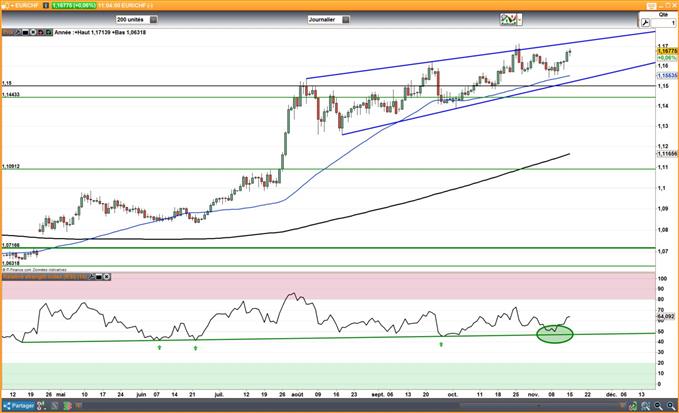Image resolution: width=679 pixels, height=413 pixels.
Task: Click the zoom-in magnifier at bottom right
Action: (671, 406)
